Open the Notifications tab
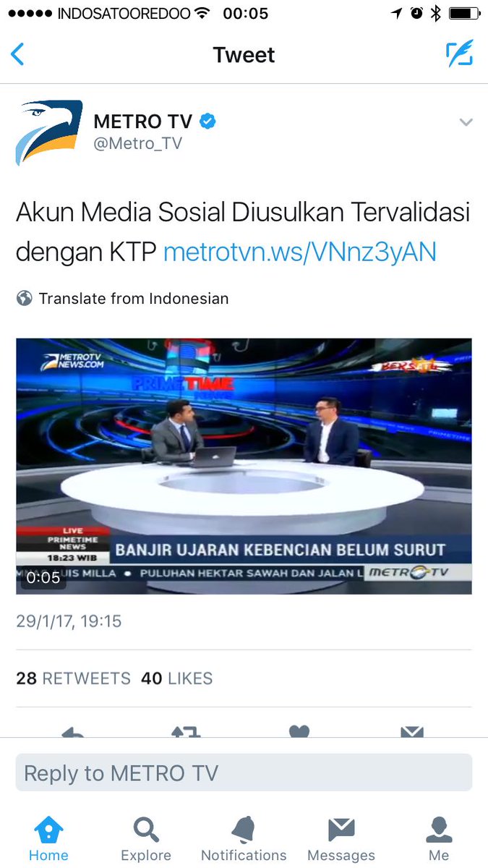The height and width of the screenshot is (868, 488). pyautogui.click(x=244, y=839)
